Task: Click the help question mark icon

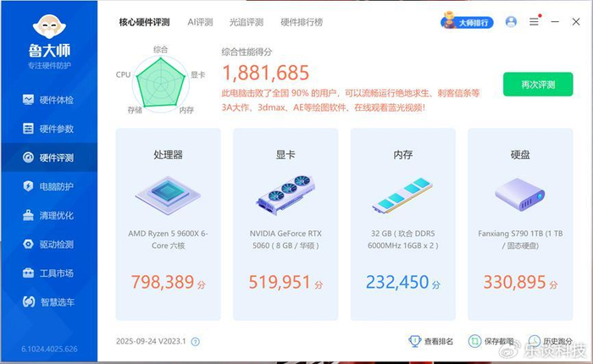Action: (x=195, y=342)
